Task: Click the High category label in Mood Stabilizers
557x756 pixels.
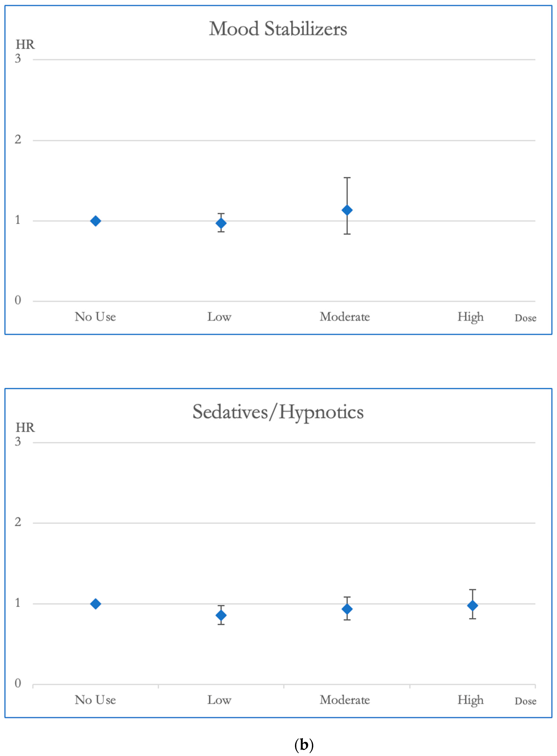Action: tap(470, 317)
